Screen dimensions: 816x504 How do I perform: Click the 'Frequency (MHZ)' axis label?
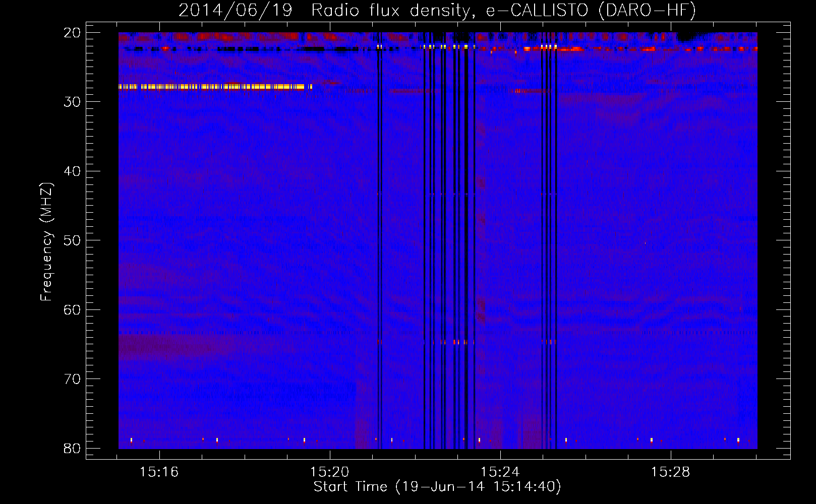click(46, 241)
